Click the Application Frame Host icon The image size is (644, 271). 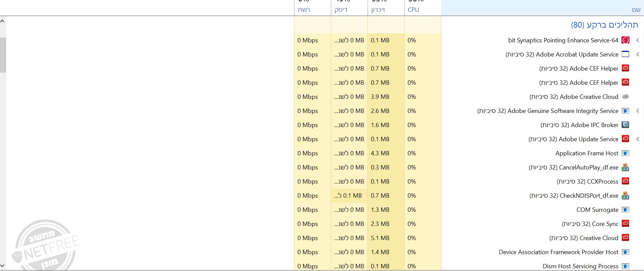[625, 153]
